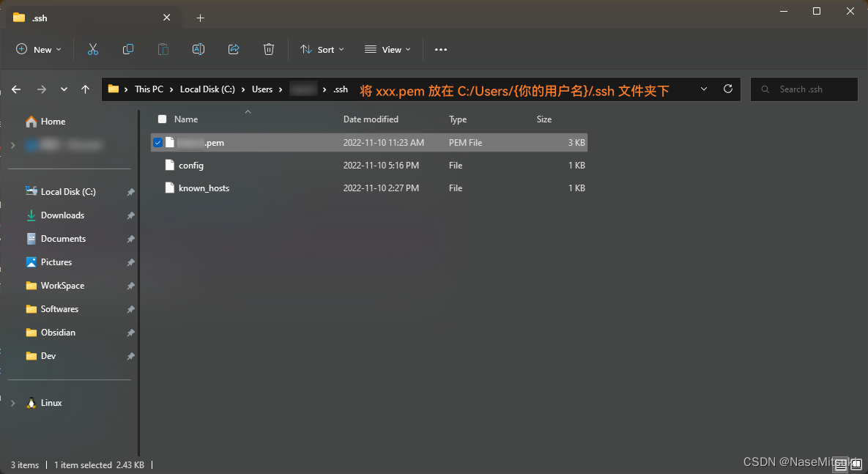Open the View options dropdown

(387, 49)
